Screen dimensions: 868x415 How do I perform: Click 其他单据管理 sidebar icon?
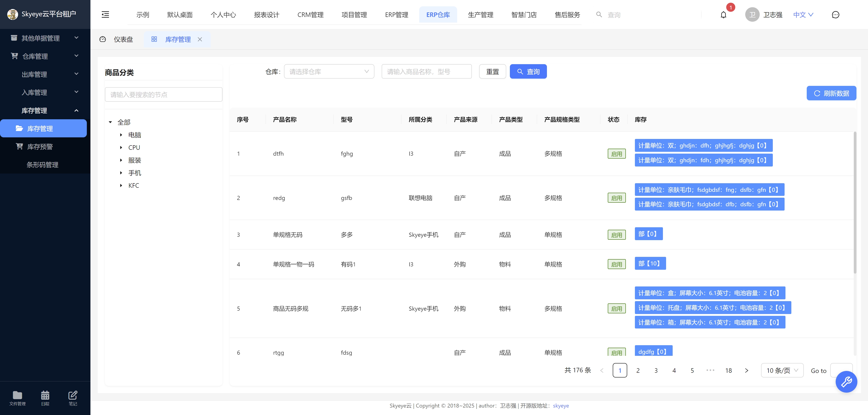[14, 38]
